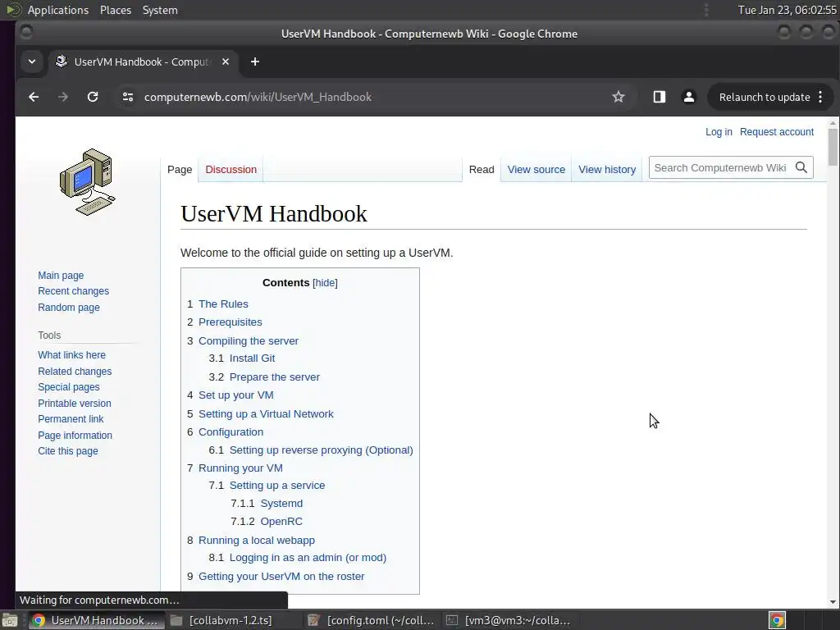
Task: Switch to the Discussion tab
Action: (231, 169)
